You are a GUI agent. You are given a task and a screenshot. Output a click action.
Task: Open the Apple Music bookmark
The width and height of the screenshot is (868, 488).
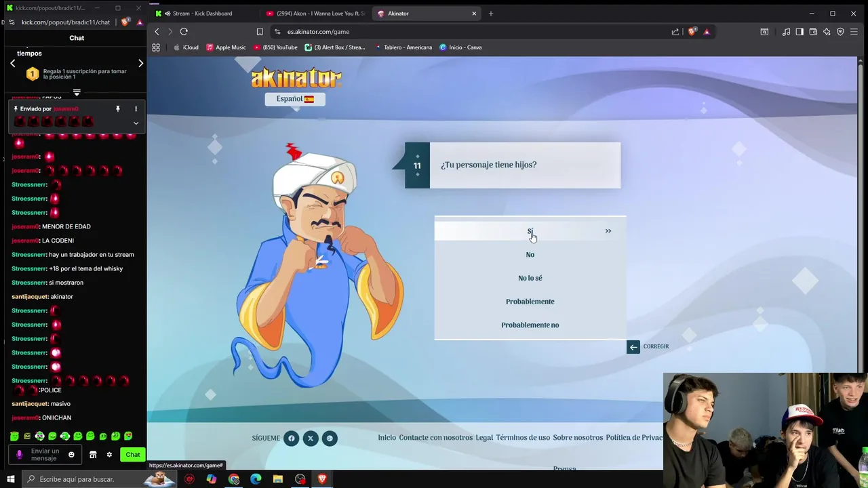(226, 47)
